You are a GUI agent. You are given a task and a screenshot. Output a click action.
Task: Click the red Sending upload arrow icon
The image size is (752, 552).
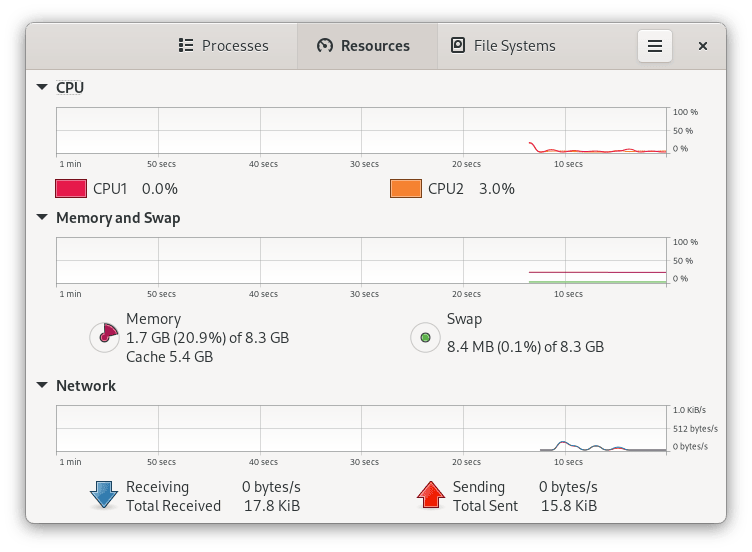(x=430, y=495)
